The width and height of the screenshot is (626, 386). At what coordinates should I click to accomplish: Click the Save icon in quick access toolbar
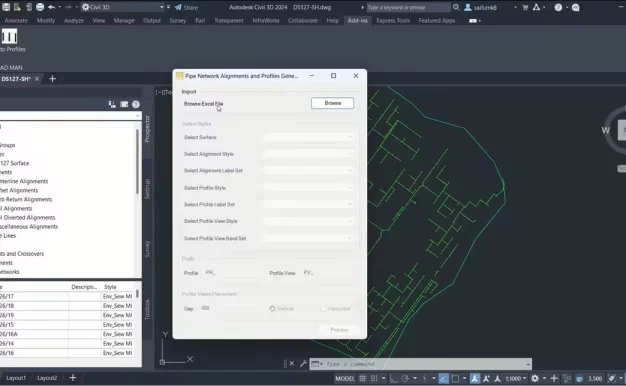6,7
